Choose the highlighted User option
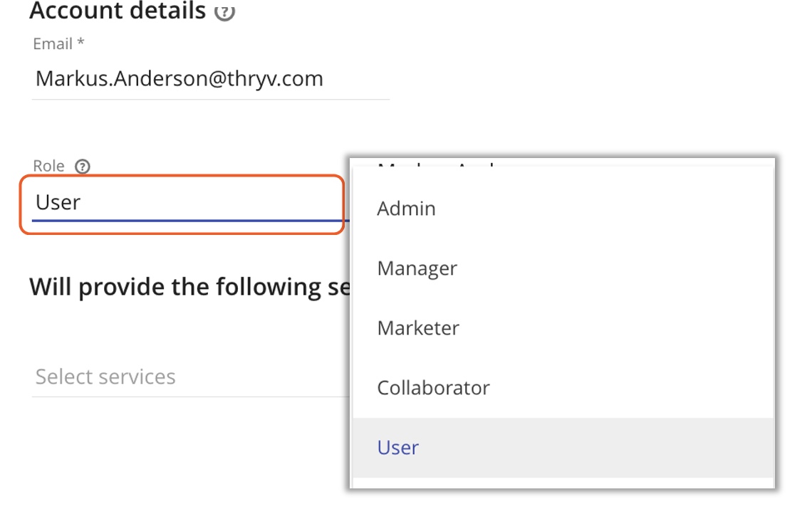This screenshot has width=812, height=524. click(398, 447)
